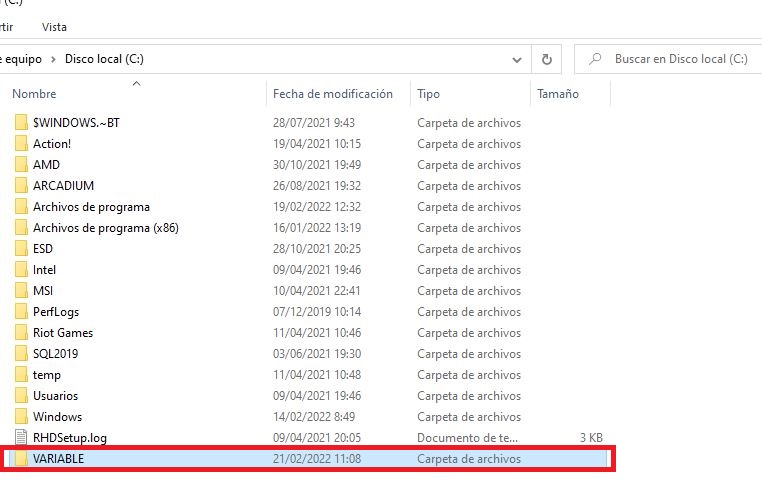
Task: Click the Archivos de programa (x86) folder icon
Action: pyautogui.click(x=21, y=228)
